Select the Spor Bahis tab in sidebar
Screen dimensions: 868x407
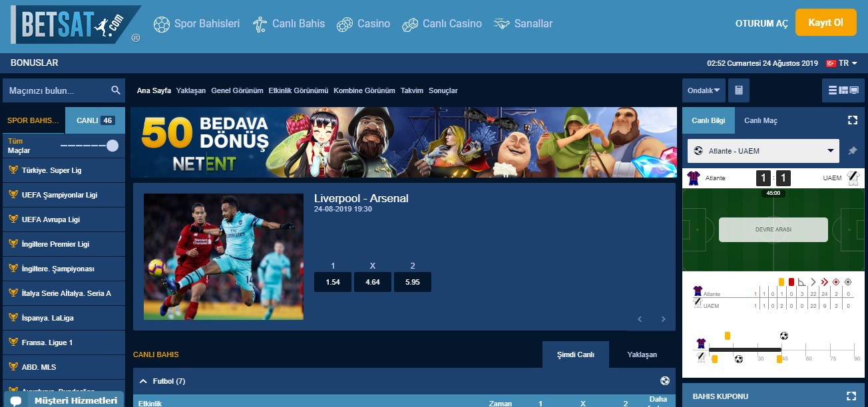[33, 120]
